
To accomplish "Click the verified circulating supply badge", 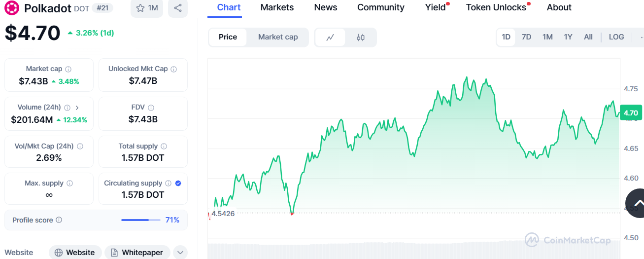I will point(178,183).
